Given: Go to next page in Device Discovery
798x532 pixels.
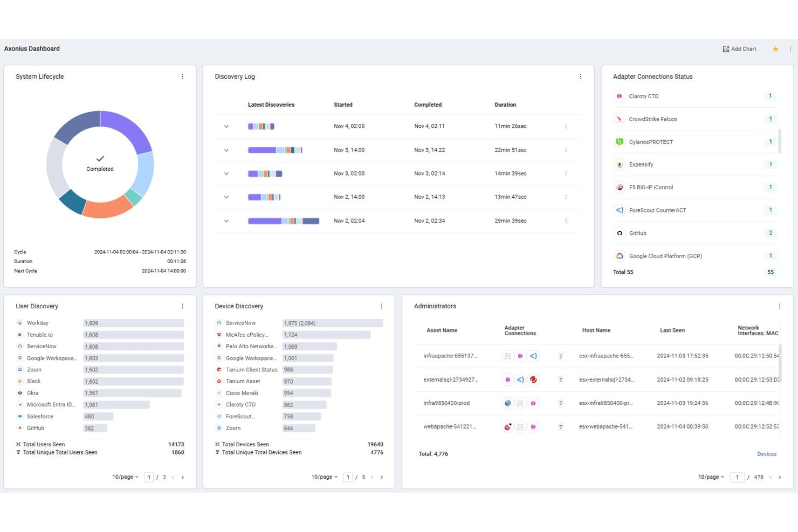Looking at the screenshot, I should 382,477.
